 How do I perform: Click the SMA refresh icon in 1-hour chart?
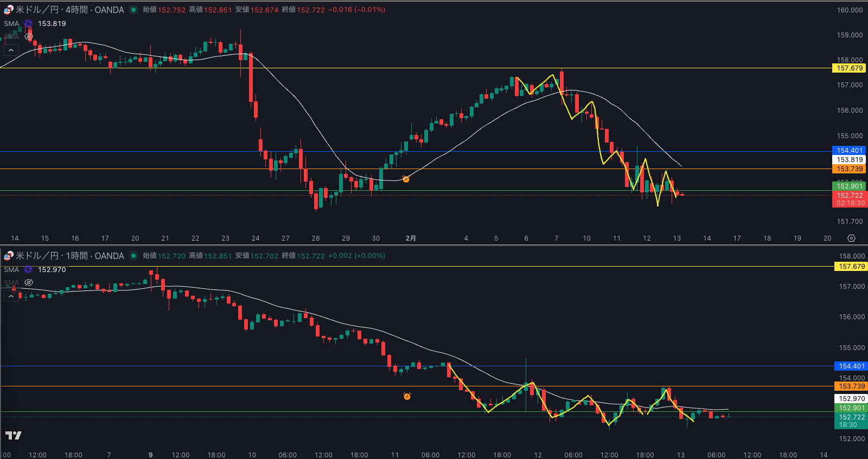click(x=28, y=270)
